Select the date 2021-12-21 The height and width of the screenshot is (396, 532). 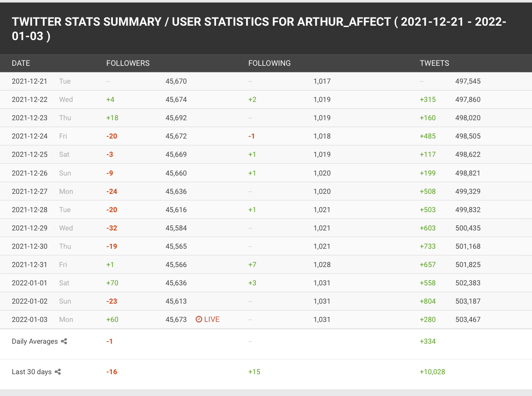[30, 81]
